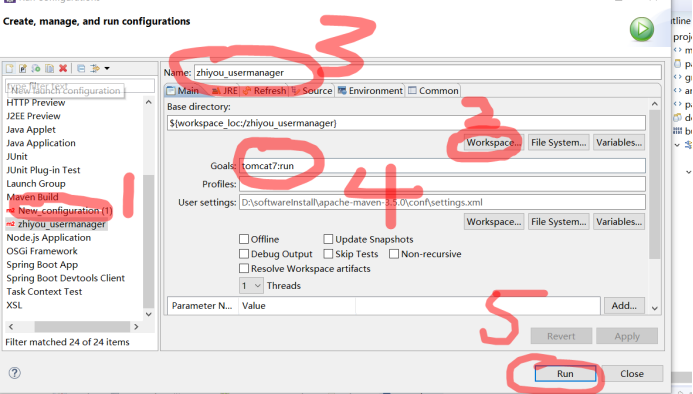Toggle Skip Tests checkbox
This screenshot has height=394, width=693.
click(x=328, y=254)
